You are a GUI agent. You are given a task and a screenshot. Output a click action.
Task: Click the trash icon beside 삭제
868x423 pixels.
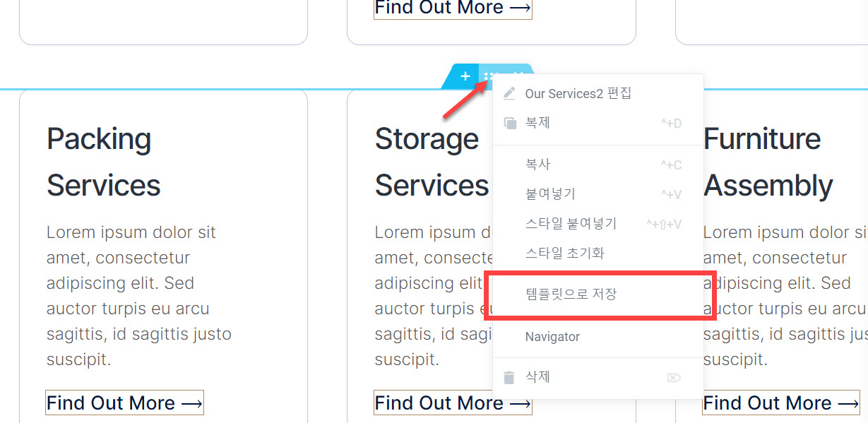(x=509, y=376)
